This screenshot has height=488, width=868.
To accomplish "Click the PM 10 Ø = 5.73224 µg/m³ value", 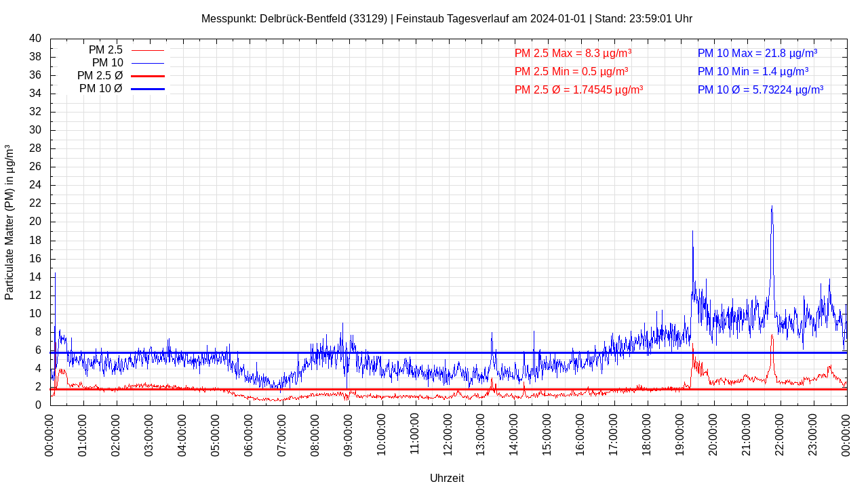I will click(x=760, y=89).
